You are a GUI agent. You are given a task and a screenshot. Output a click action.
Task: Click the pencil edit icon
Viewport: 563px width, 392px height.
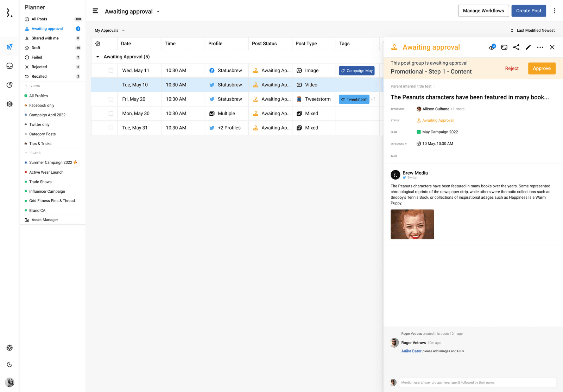pyautogui.click(x=528, y=47)
